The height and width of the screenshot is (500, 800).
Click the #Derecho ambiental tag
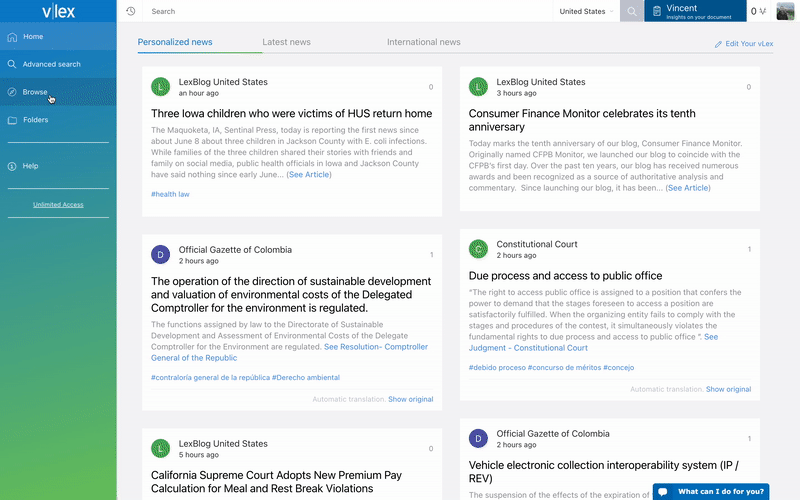pyautogui.click(x=306, y=378)
